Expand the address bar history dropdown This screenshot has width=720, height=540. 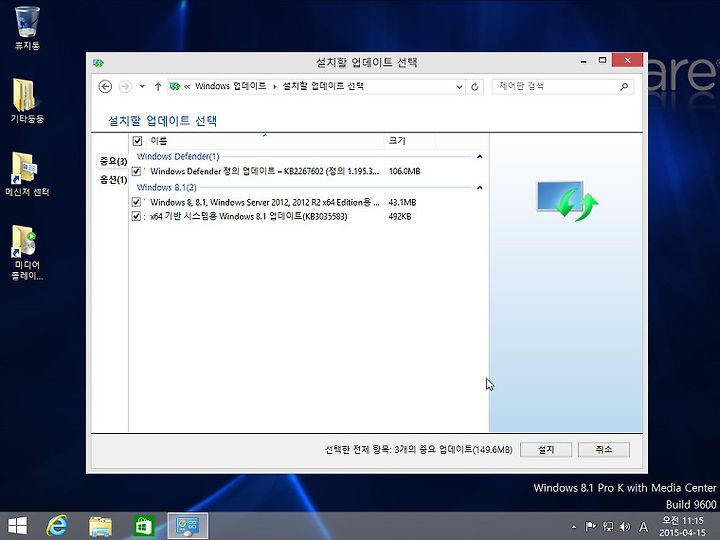(x=459, y=86)
